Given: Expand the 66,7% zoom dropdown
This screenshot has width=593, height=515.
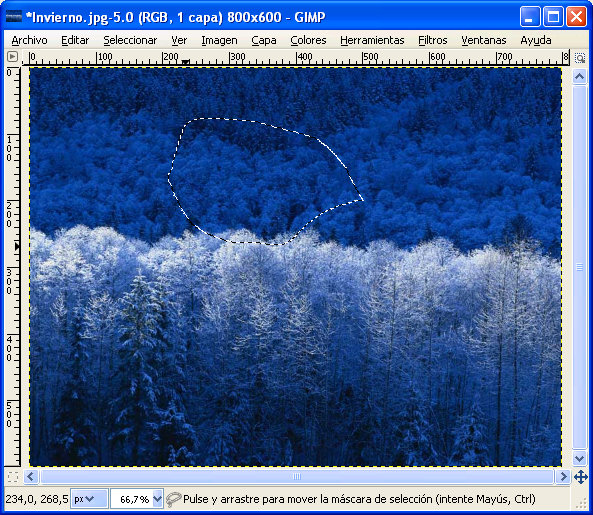Looking at the screenshot, I should [x=158, y=499].
